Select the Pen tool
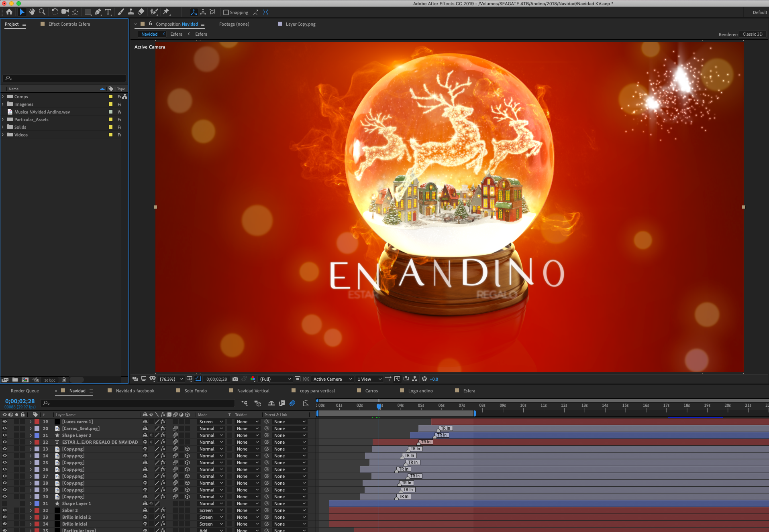769x532 pixels. 98,12
